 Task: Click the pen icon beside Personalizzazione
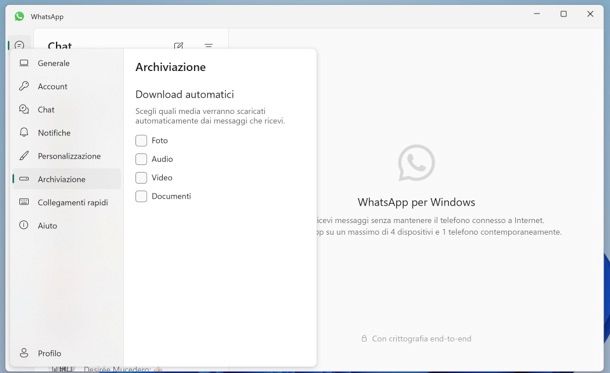coord(24,156)
